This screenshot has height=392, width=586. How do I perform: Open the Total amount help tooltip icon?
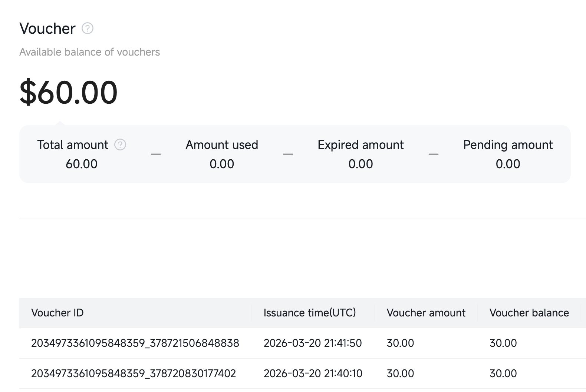coord(120,144)
